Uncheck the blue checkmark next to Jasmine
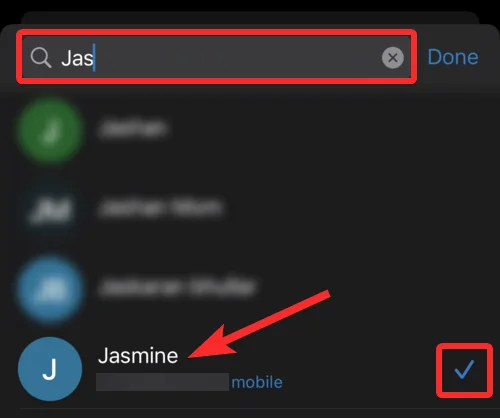Image resolution: width=500 pixels, height=418 pixels. click(464, 370)
